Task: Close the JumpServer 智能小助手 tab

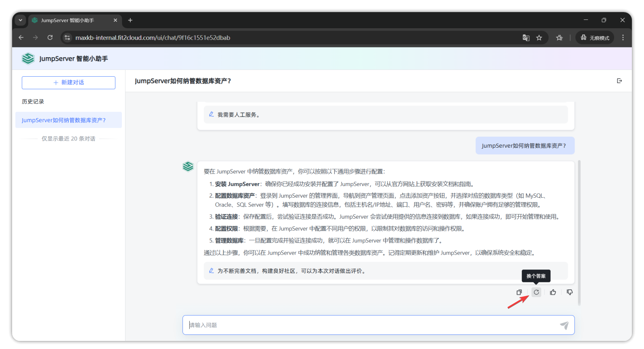Action: pyautogui.click(x=115, y=20)
